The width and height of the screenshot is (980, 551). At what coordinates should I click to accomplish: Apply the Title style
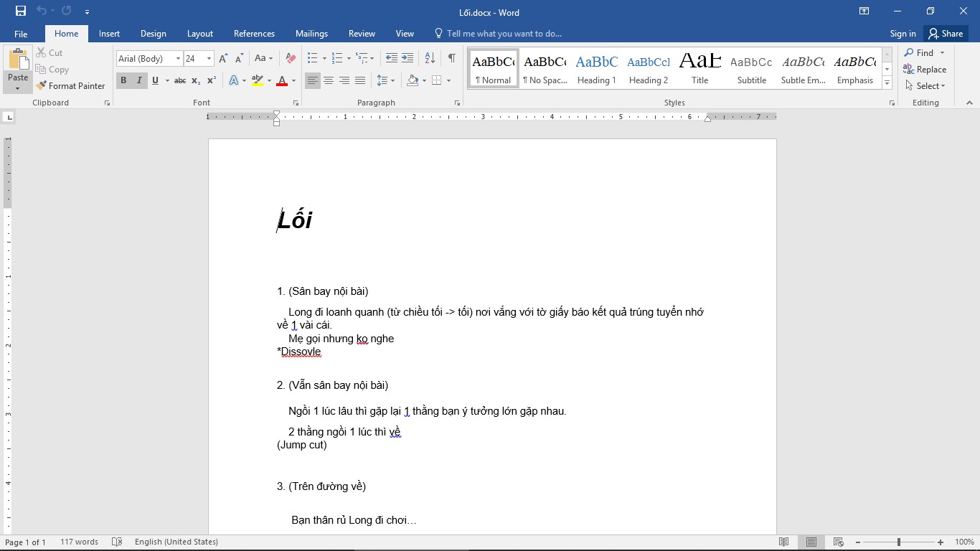[700, 69]
